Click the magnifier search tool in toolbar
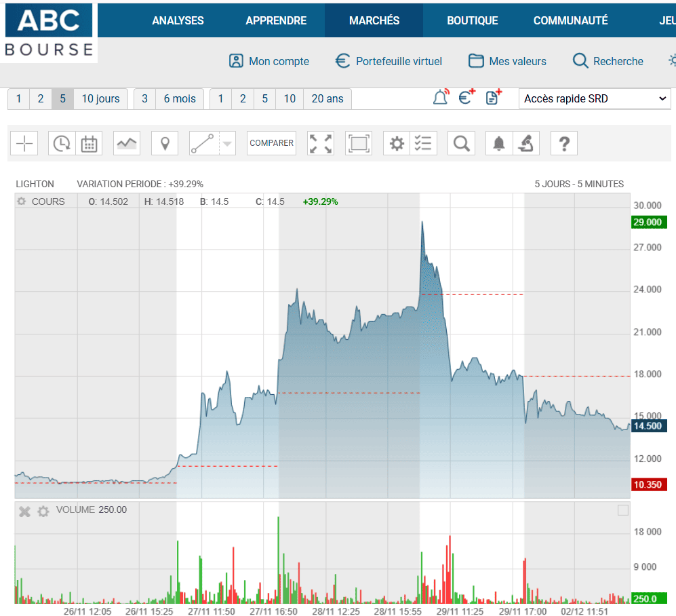This screenshot has width=676, height=616. [x=461, y=143]
